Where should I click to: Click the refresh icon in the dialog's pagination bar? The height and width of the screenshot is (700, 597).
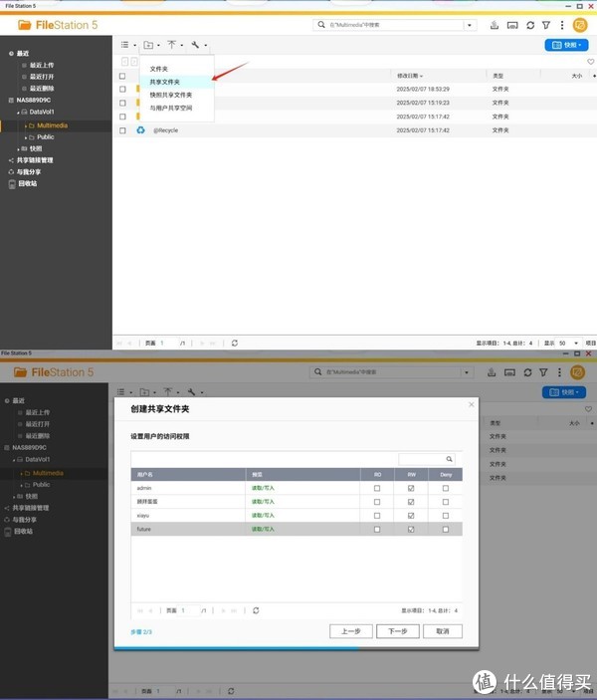tap(256, 609)
